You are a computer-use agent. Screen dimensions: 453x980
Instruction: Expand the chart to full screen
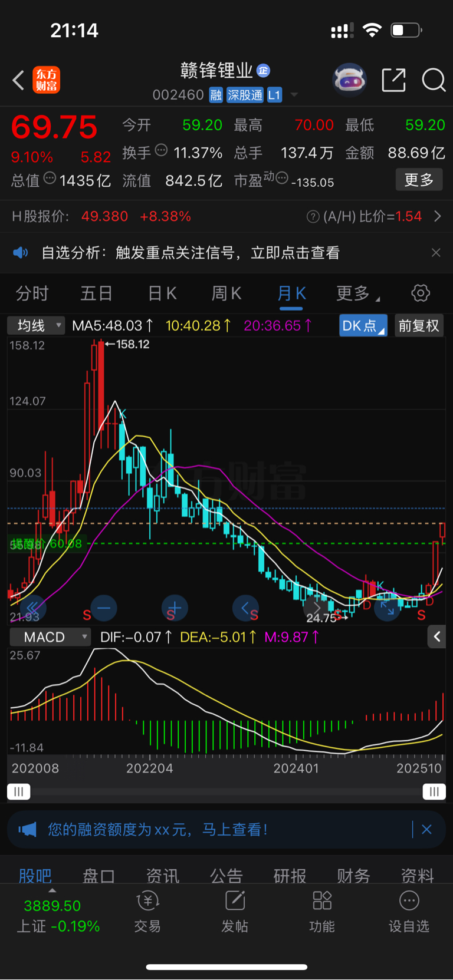[x=388, y=608]
